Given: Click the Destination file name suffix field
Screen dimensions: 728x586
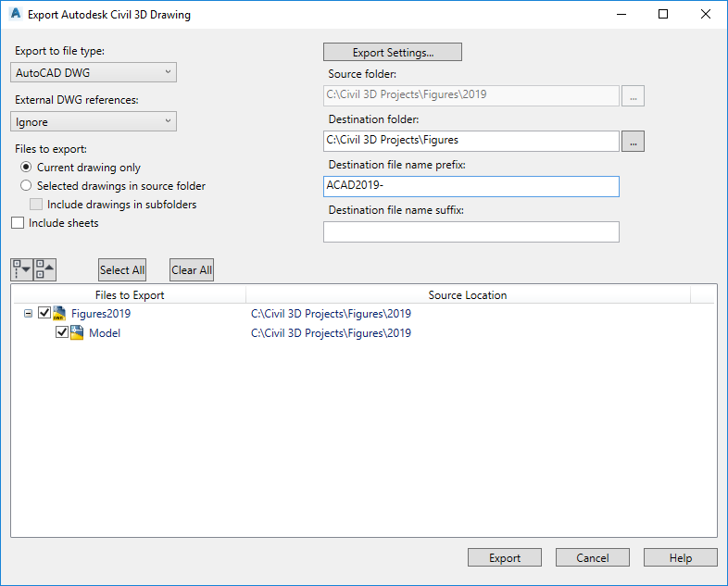Looking at the screenshot, I should pos(471,231).
